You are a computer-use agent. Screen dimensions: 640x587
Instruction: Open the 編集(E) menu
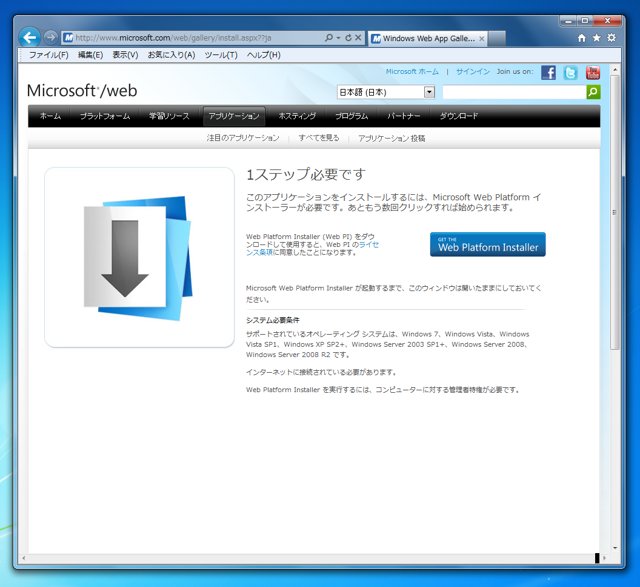(x=90, y=55)
